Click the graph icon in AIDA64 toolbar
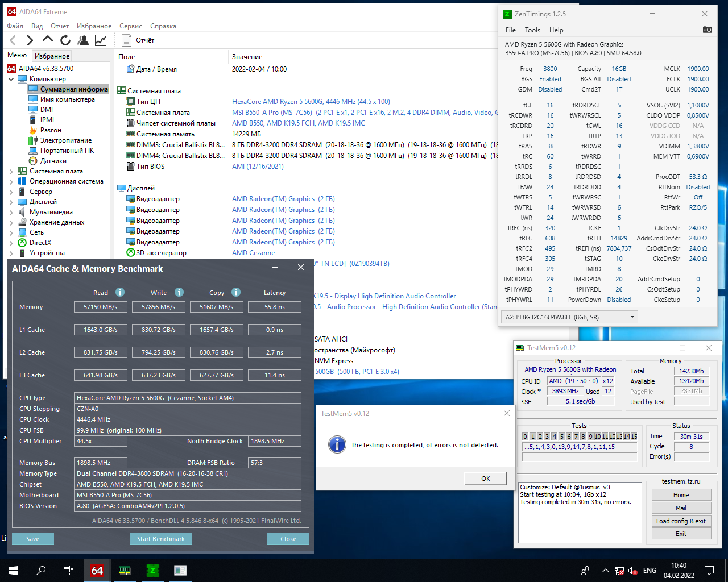 point(101,40)
